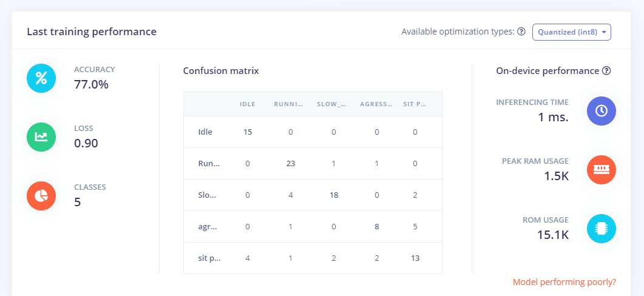
Task: Open the 'Model performing poorly?' link
Action: 564,282
